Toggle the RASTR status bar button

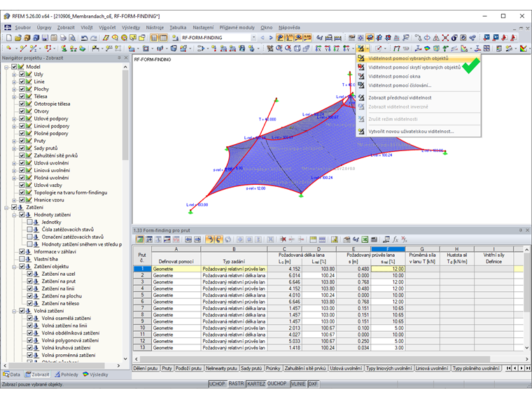click(236, 384)
